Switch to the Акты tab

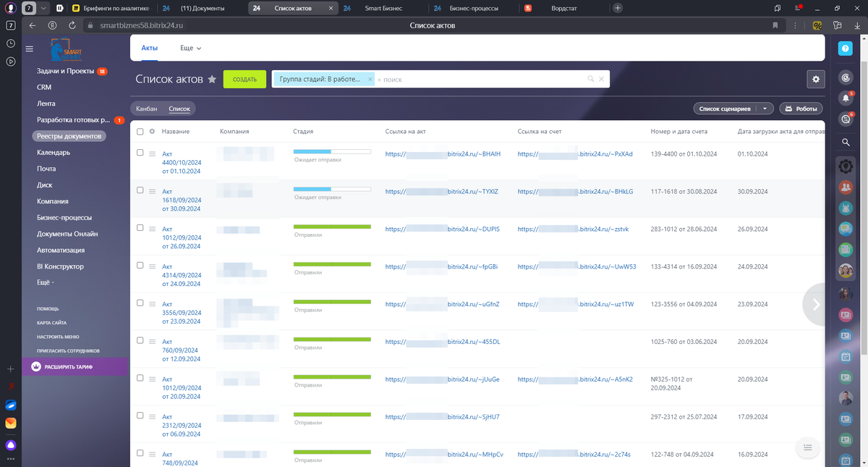coord(150,47)
